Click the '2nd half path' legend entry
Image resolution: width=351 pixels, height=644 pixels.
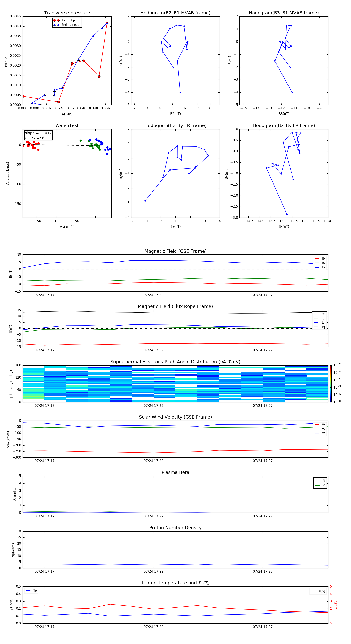coord(67,25)
